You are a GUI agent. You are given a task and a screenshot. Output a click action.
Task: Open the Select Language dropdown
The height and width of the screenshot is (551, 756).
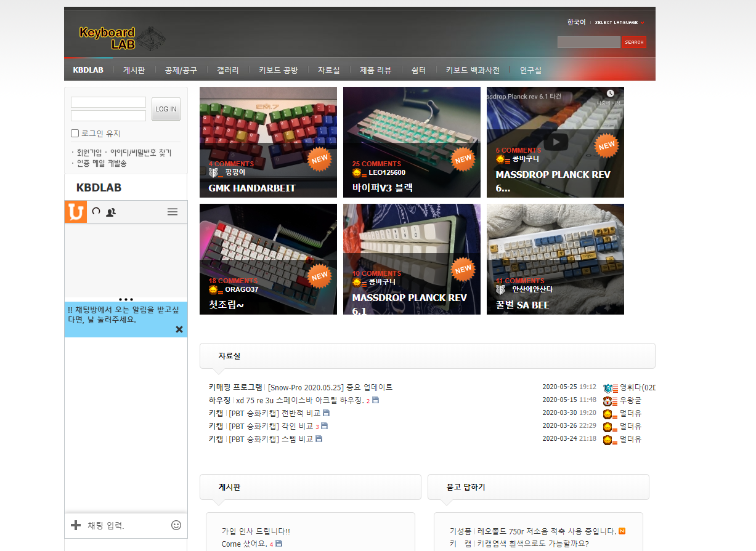pyautogui.click(x=619, y=22)
